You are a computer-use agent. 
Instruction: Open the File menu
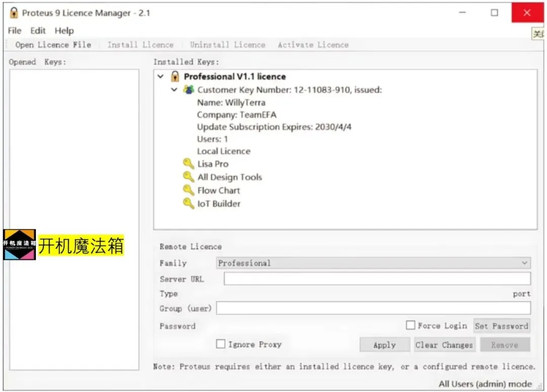click(x=15, y=31)
